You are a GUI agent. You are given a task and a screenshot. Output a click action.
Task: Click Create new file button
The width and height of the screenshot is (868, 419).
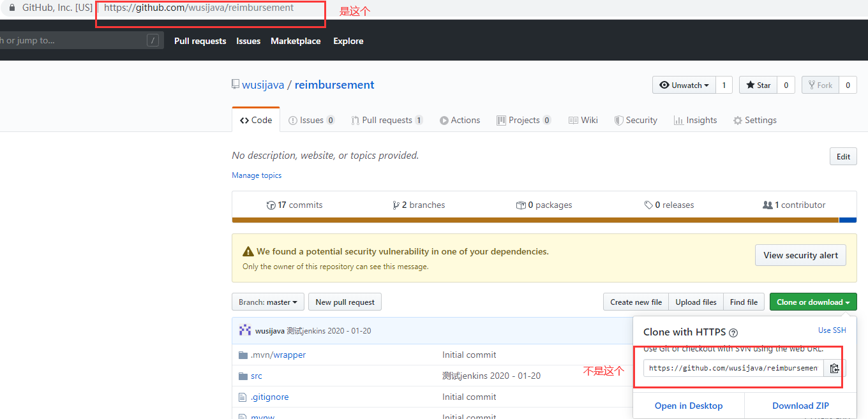(636, 302)
